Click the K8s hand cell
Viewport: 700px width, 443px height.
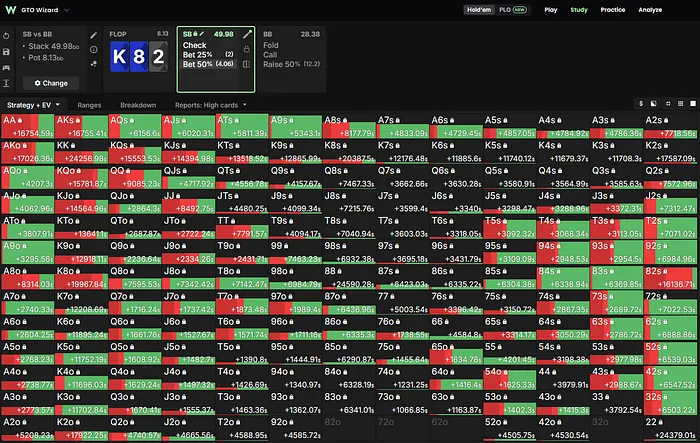349,152
